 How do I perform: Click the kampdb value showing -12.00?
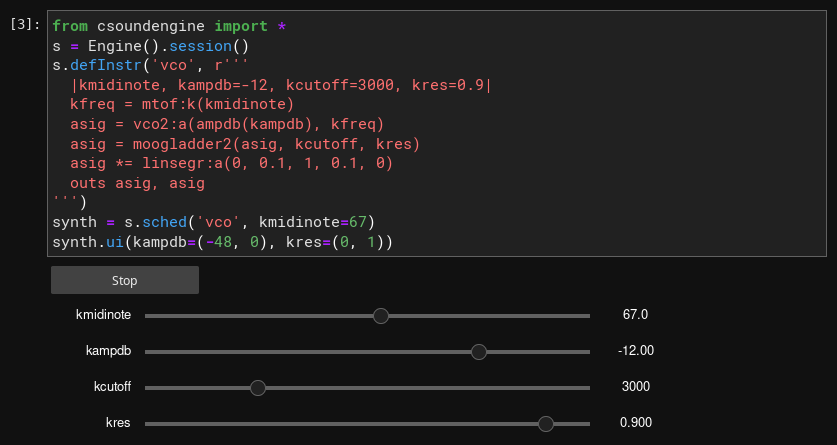[x=636, y=351]
